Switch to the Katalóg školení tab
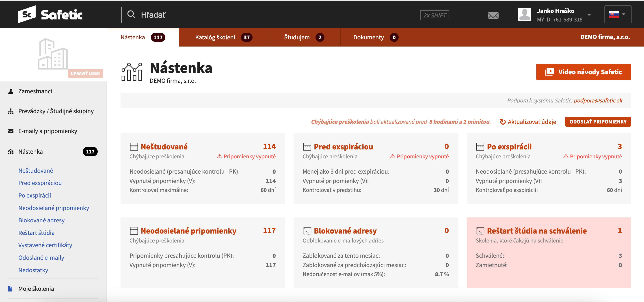 click(x=224, y=37)
